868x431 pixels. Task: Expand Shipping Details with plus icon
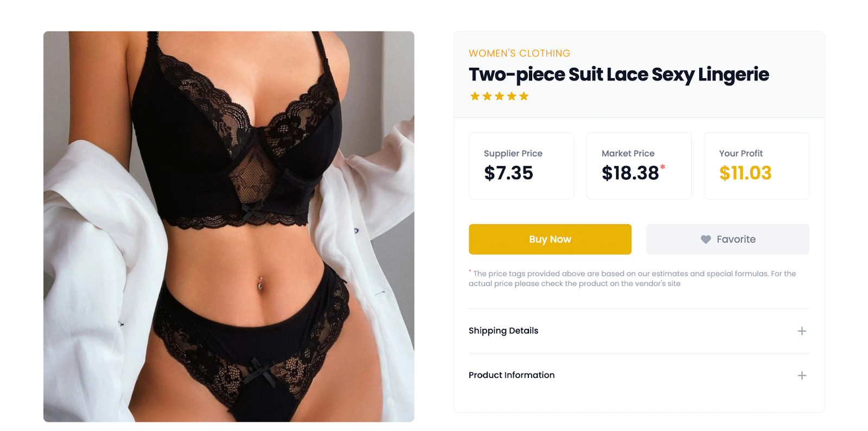point(802,331)
